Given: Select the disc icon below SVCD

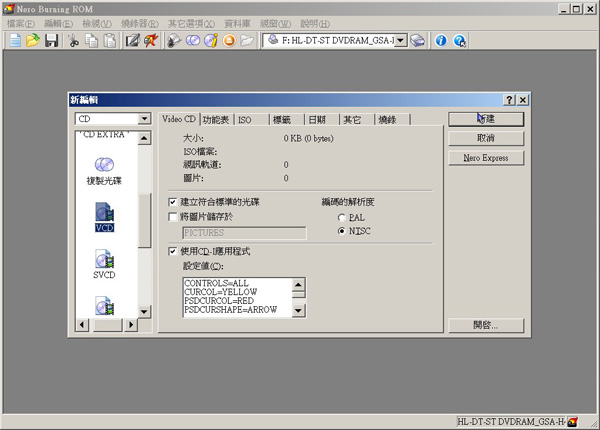Looking at the screenshot, I should pyautogui.click(x=104, y=306).
